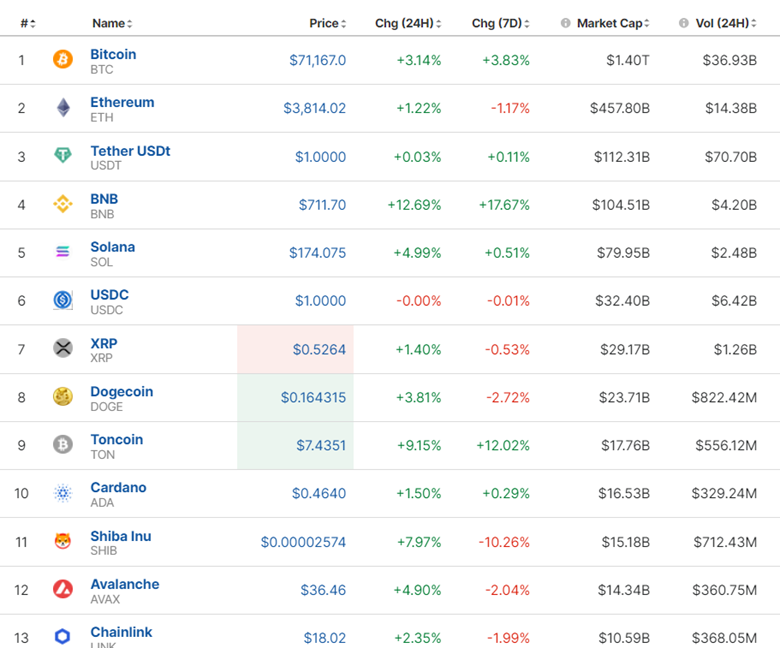Click the Dogecoin dog icon
Viewport: 780px width, 648px height.
[x=63, y=397]
